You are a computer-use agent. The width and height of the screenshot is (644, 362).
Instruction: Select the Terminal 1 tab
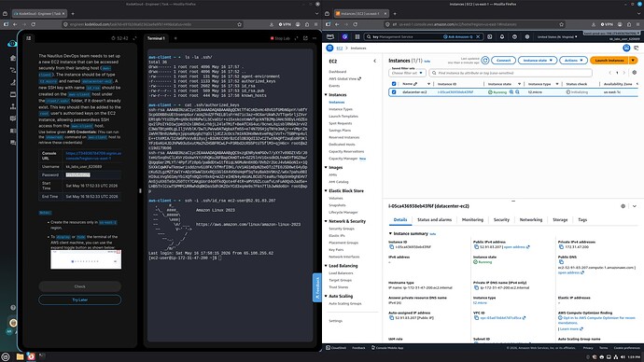[x=156, y=38]
